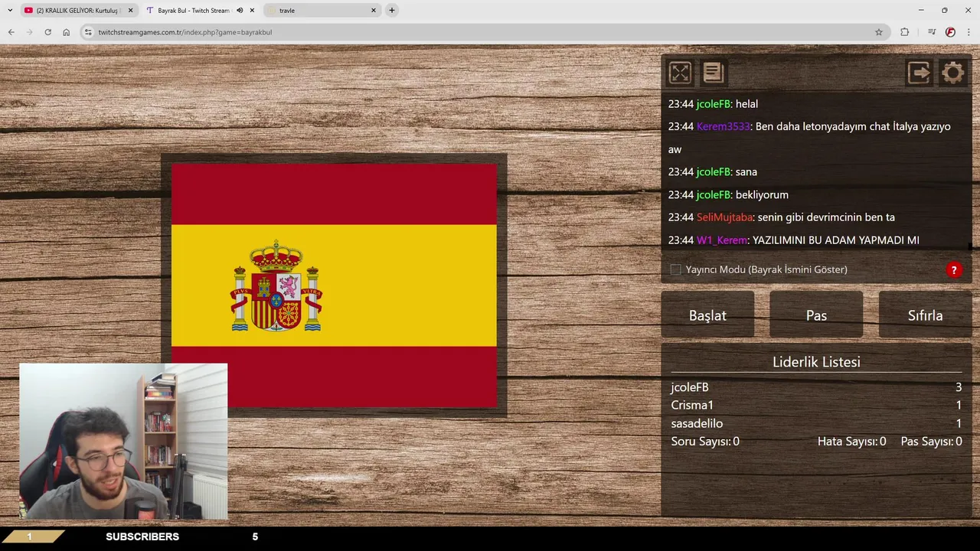Click the browser home icon

point(66,32)
